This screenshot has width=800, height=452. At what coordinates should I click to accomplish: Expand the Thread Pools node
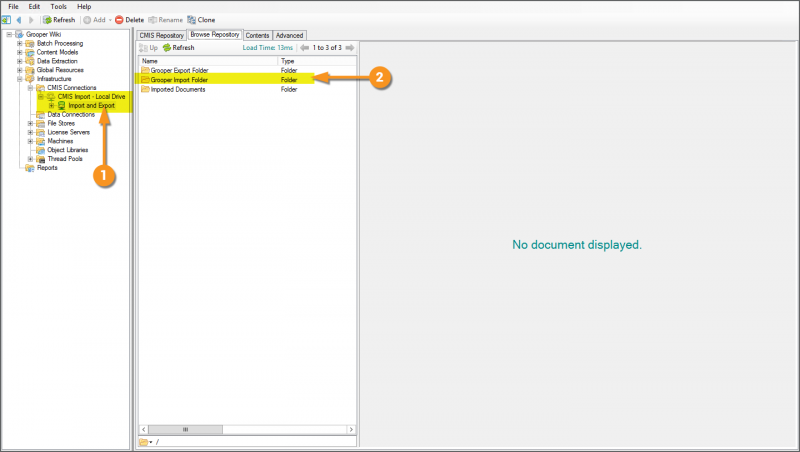pos(31,159)
